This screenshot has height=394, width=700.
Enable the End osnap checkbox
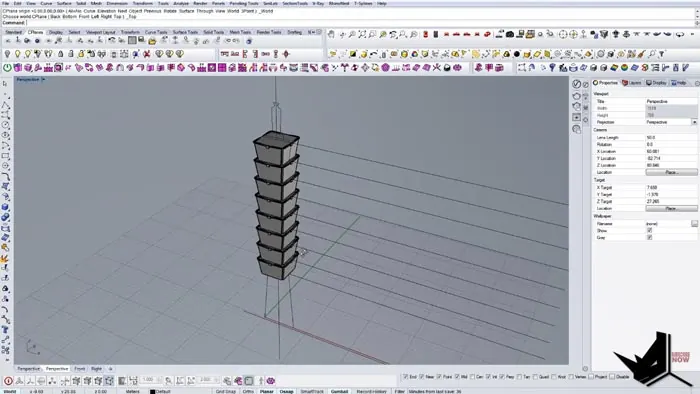pos(405,377)
